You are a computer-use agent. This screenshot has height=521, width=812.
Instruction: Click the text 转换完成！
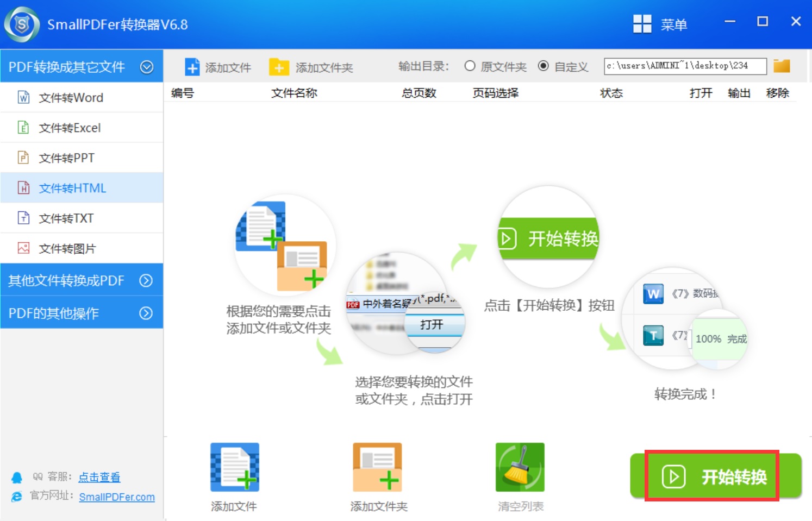[685, 394]
